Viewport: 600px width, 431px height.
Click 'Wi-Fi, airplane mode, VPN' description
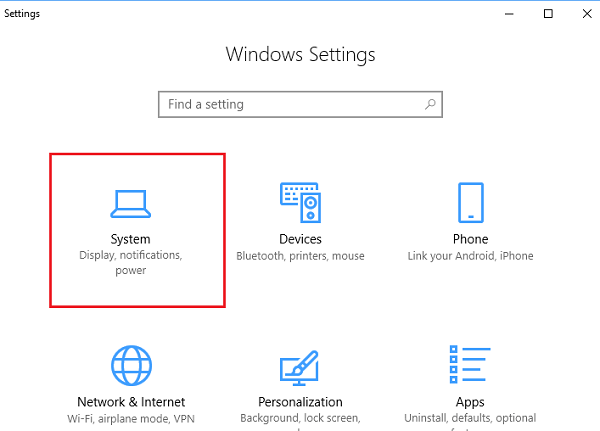(130, 419)
